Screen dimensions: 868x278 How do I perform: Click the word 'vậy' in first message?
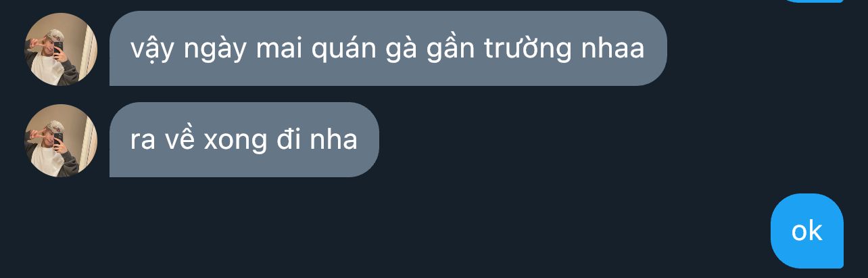149,50
